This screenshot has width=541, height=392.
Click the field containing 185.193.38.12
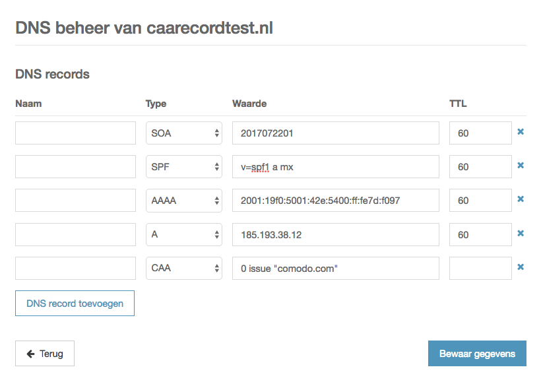tap(334, 234)
